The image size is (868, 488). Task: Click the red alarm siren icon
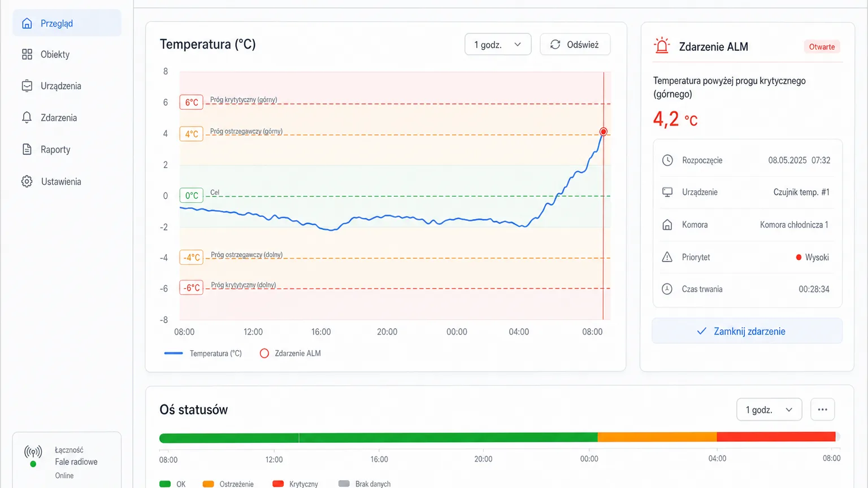coord(662,45)
